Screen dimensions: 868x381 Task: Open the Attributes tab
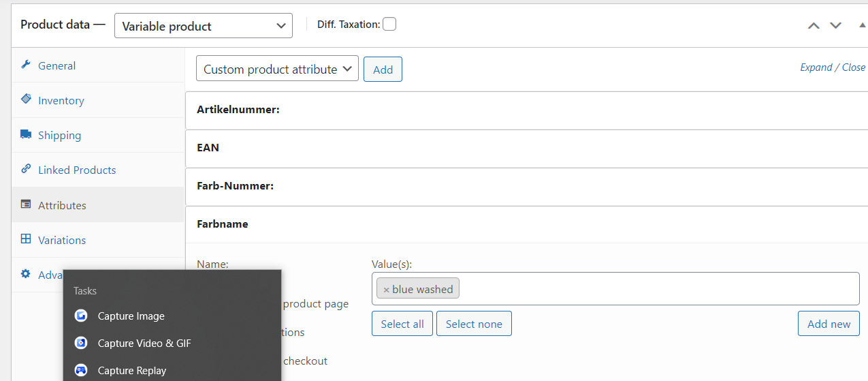pos(62,205)
